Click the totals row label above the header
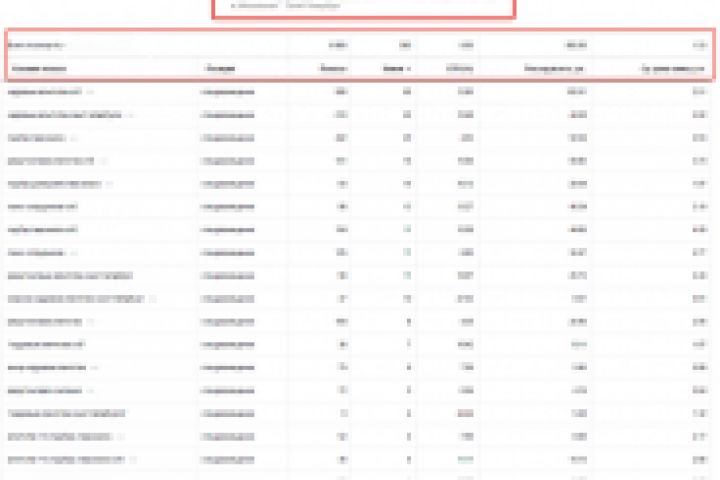Screen dimensions: 720x480 (x=36, y=45)
